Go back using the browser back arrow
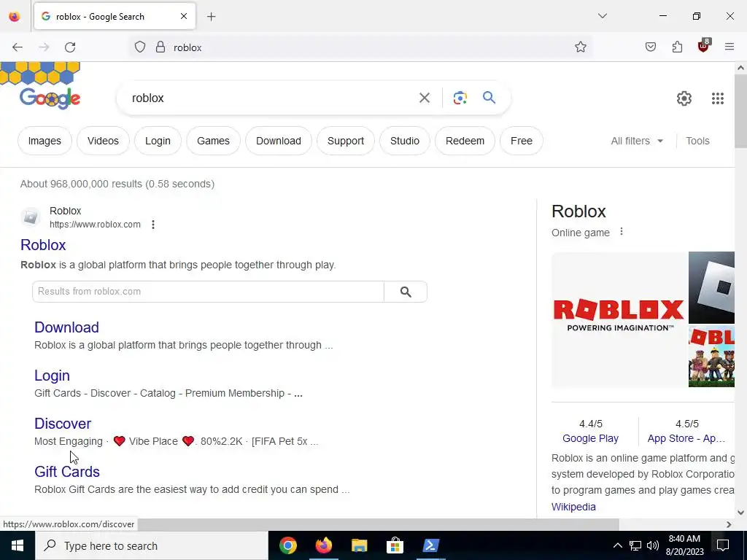This screenshot has width=747, height=560. pos(18,47)
